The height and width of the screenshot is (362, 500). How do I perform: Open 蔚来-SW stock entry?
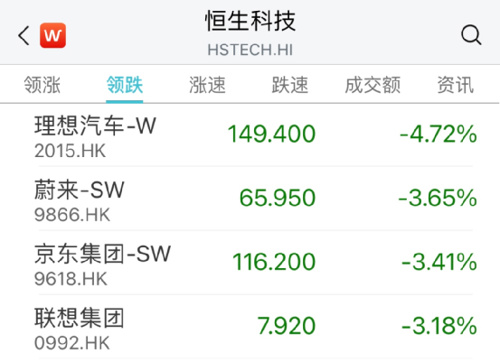255,199
